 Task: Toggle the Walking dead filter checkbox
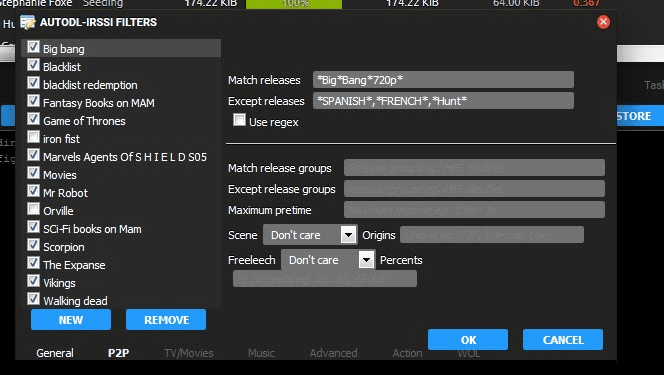pos(33,299)
